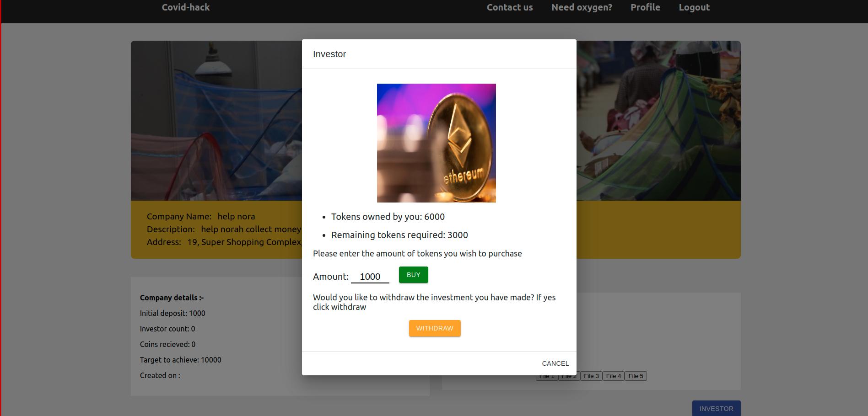Click 'Company details :-' heading
This screenshot has width=868, height=416.
[172, 298]
